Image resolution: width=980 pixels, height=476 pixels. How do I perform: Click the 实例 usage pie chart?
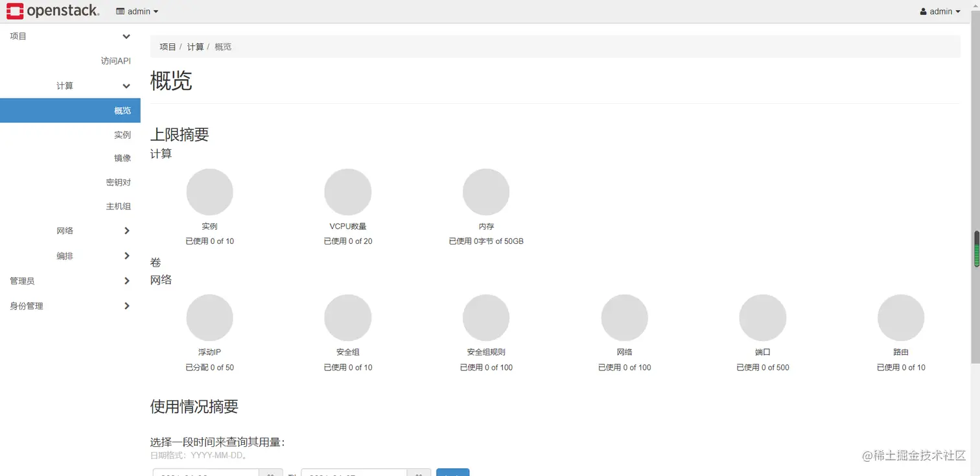pyautogui.click(x=209, y=192)
